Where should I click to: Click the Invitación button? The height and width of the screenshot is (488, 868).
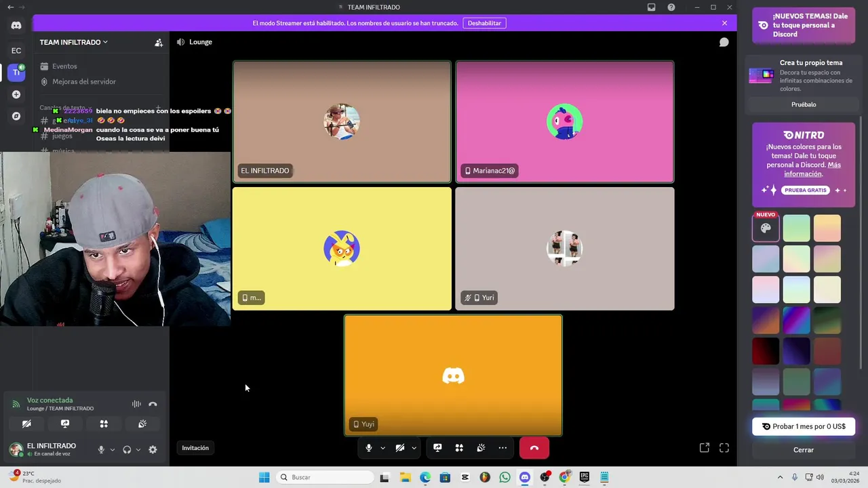click(195, 448)
